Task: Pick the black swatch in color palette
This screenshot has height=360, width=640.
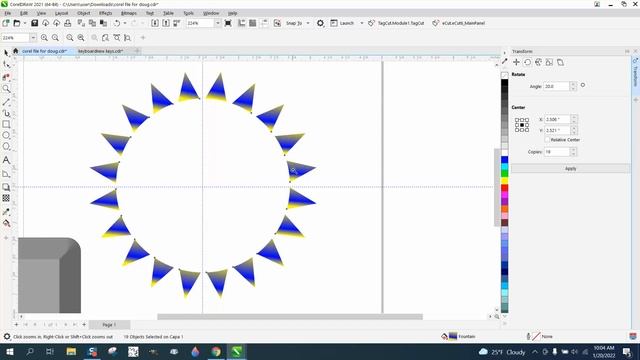Action: pyautogui.click(x=504, y=83)
